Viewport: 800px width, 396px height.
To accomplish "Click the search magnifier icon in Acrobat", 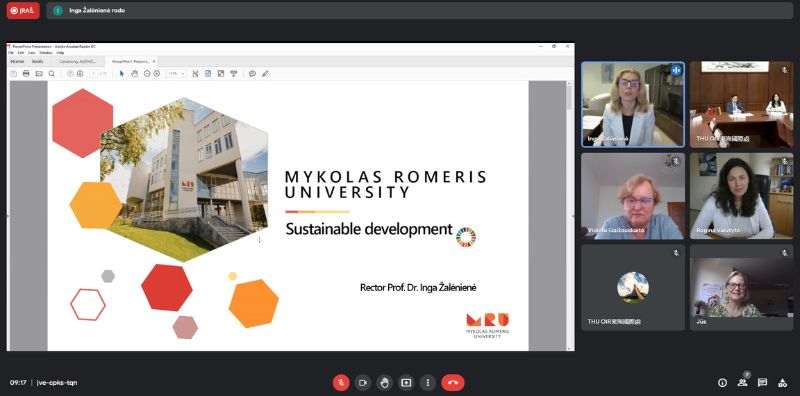I will (52, 73).
